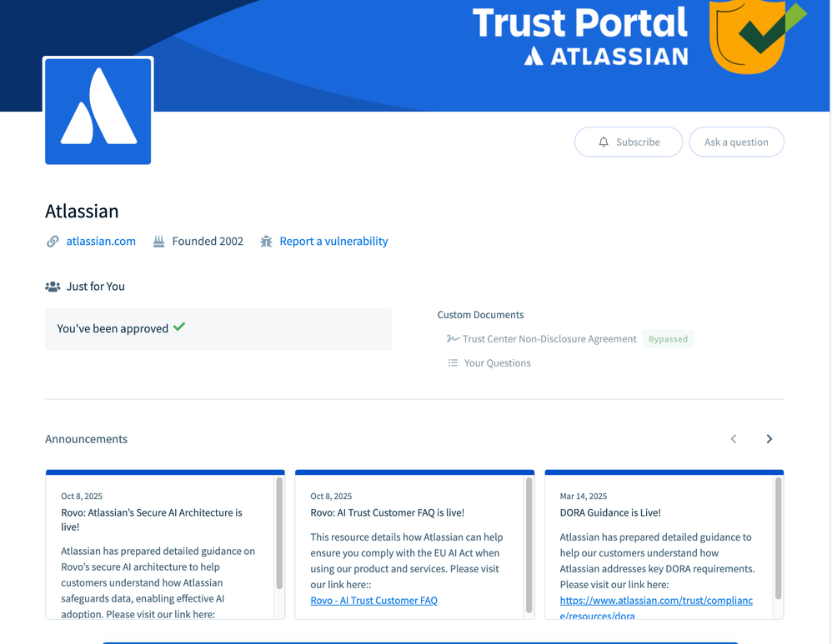Click the cake icon beside Founded 2002
The image size is (832, 644).
[158, 242]
